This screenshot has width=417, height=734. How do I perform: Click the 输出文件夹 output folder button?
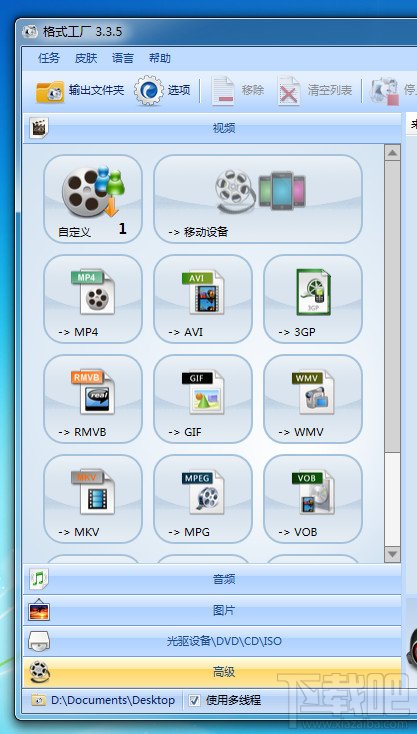tap(80, 90)
